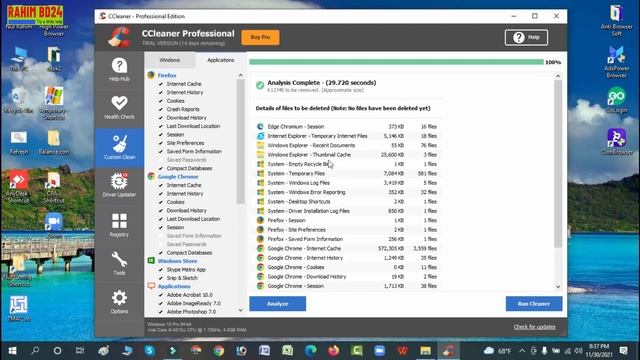Open the AnyDesk Shortcut desktop icon
Image resolution: width=640 pixels, height=360 pixels.
point(19,187)
